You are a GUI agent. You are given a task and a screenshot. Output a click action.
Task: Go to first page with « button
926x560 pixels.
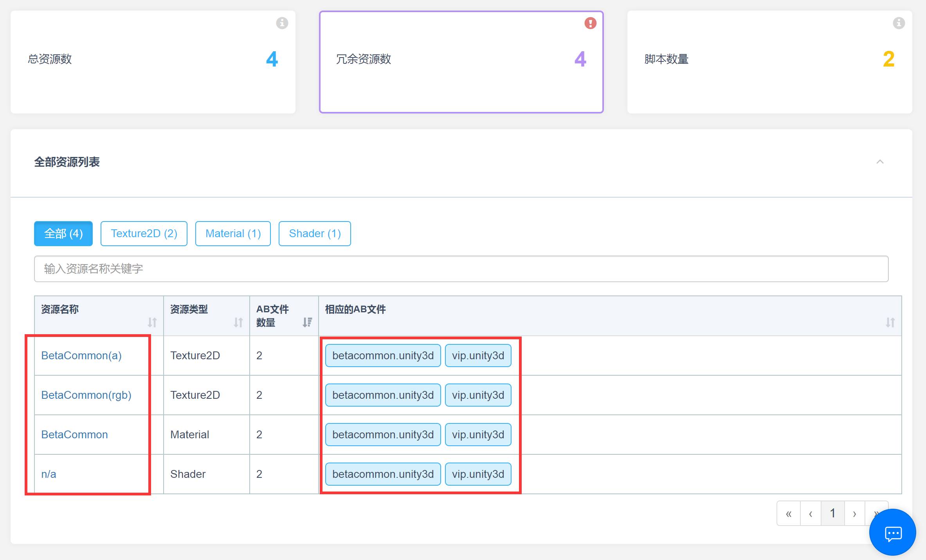pos(789,513)
